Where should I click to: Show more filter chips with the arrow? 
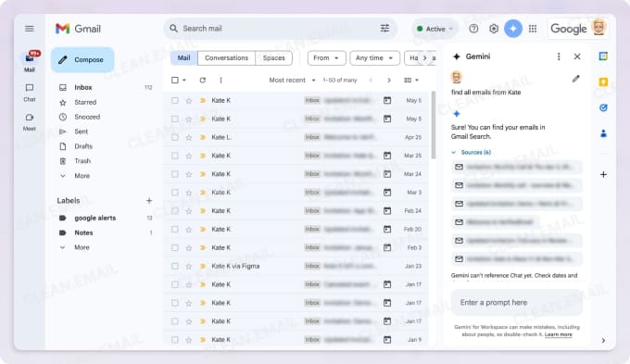(425, 57)
